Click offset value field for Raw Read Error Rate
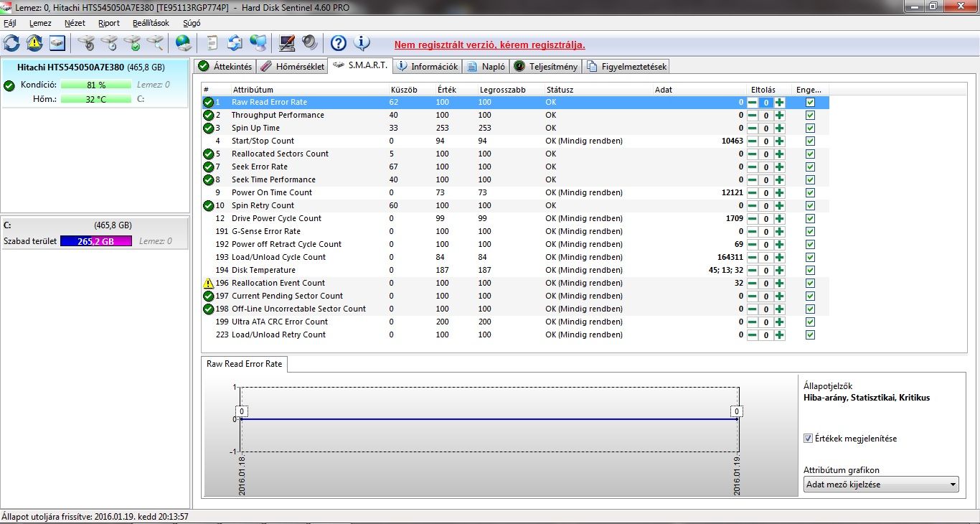Screen dimensions: 980x524 tap(765, 103)
